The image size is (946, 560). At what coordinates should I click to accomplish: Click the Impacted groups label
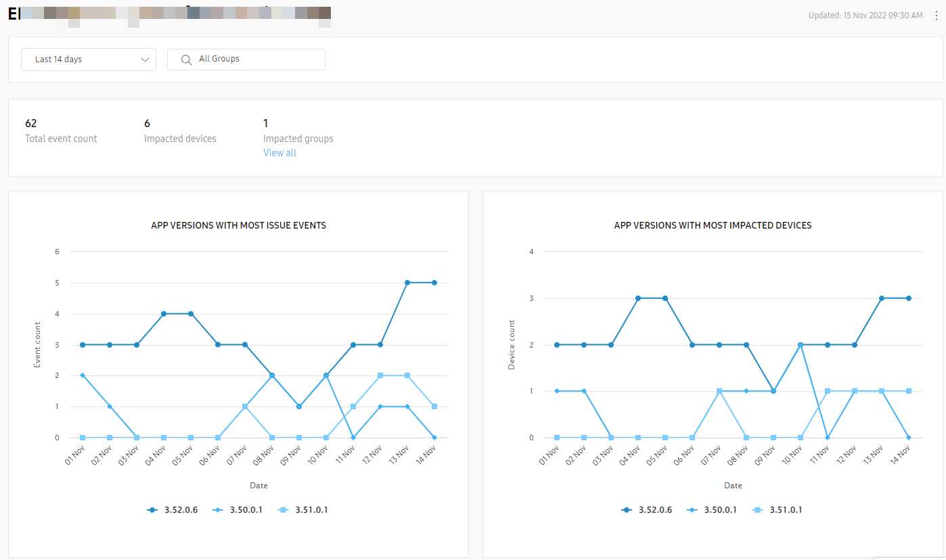(x=298, y=139)
